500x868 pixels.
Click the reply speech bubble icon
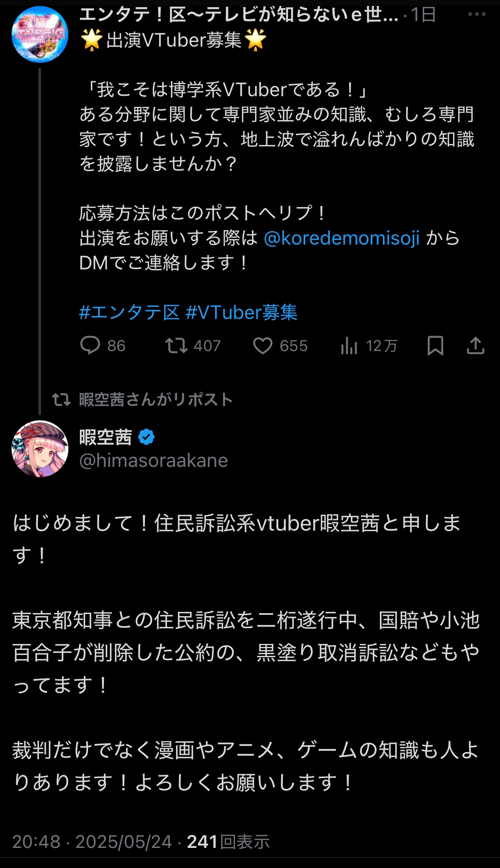click(x=90, y=345)
